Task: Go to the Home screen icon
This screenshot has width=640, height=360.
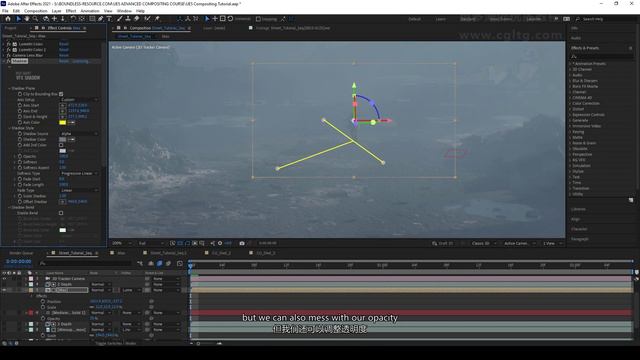Action: click(x=8, y=19)
